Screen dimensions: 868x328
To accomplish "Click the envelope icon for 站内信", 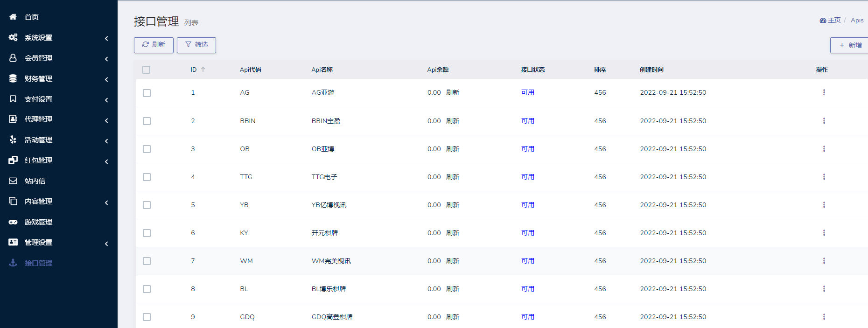I will (x=13, y=181).
